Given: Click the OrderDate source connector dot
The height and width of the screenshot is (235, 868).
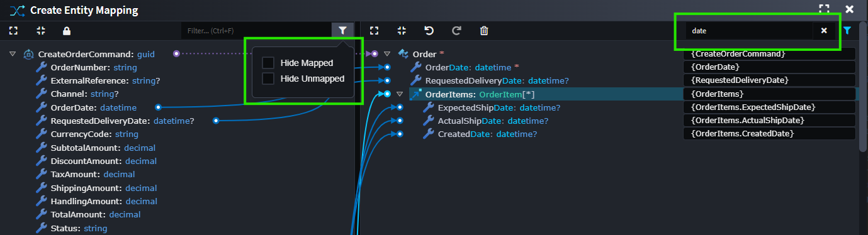Looking at the screenshot, I should pos(158,107).
